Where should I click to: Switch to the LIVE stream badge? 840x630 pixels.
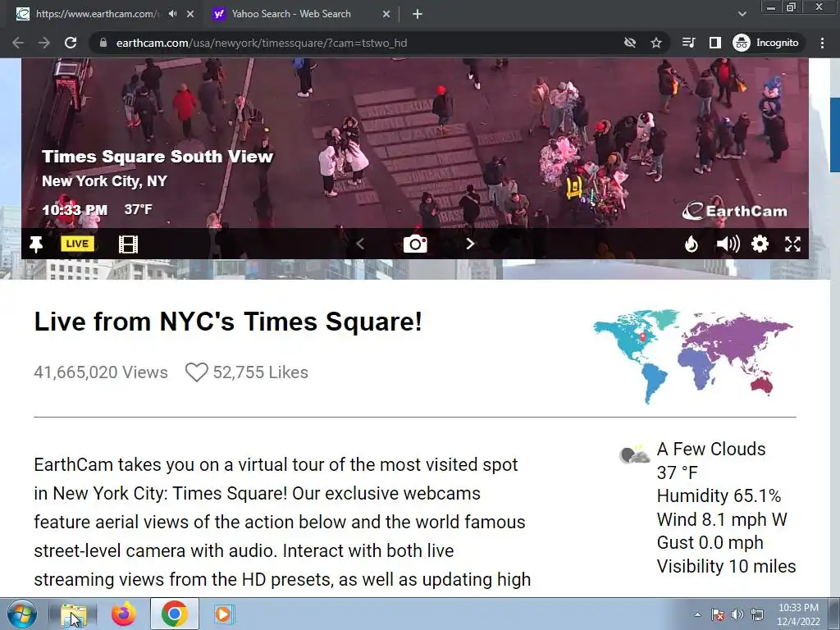(x=77, y=244)
